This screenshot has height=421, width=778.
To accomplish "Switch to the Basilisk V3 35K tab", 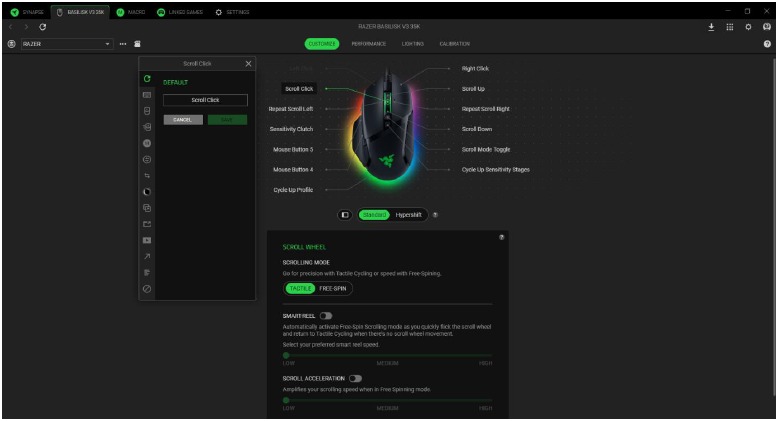I will [x=80, y=12].
